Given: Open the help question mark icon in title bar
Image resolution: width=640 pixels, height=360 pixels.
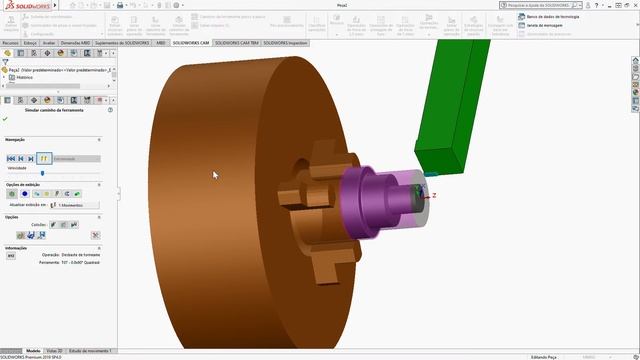Looking at the screenshot, I should click(597, 5).
